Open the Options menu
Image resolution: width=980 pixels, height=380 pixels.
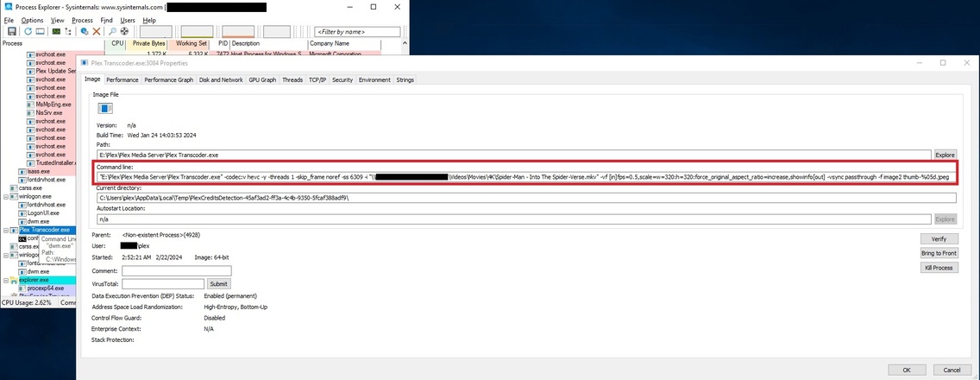(33, 20)
